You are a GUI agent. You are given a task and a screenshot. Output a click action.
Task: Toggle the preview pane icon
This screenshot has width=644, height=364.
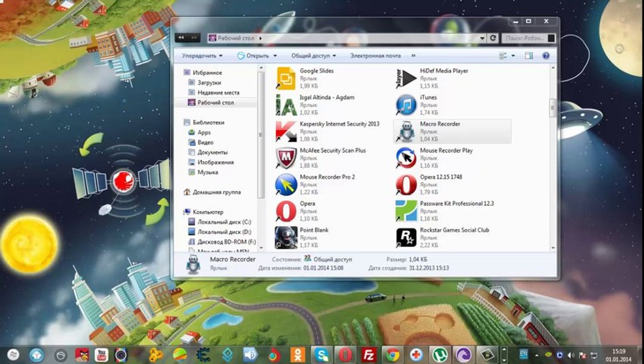[x=529, y=56]
